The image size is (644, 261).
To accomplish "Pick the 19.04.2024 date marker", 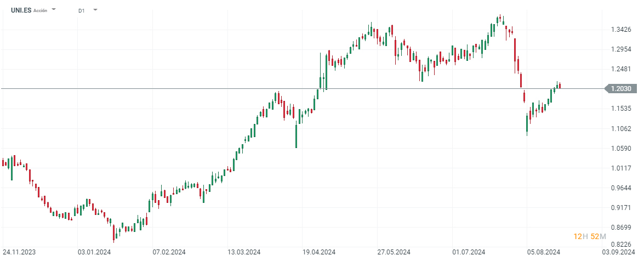I will (319, 252).
